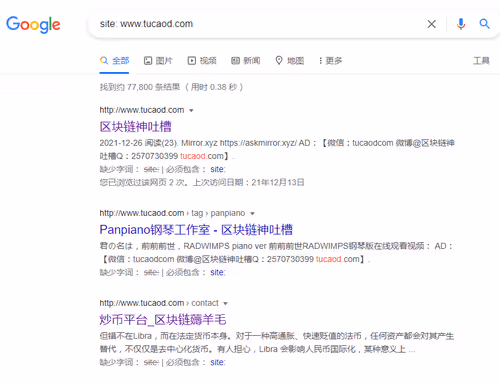Select the 全部 (All) tab
Viewport: 500px width, 382px height.
point(114,61)
